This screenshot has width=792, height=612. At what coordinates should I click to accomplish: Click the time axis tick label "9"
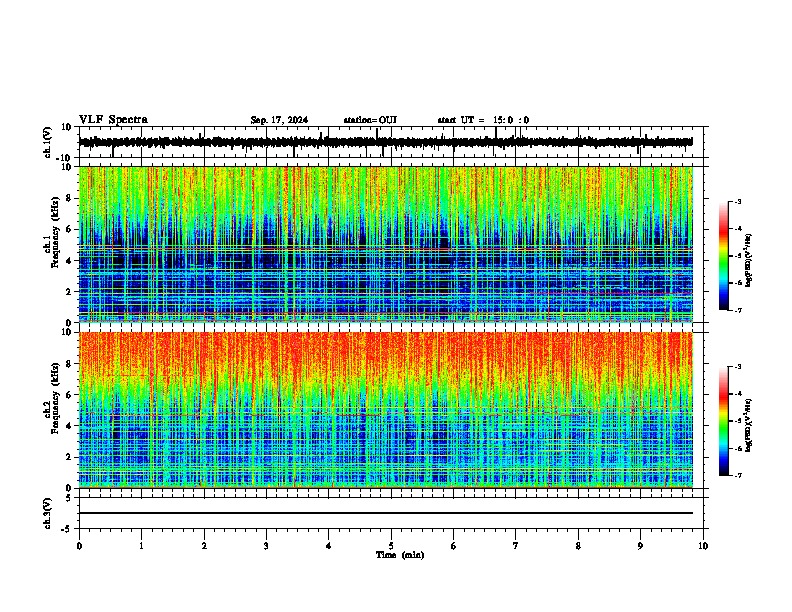pyautogui.click(x=640, y=546)
